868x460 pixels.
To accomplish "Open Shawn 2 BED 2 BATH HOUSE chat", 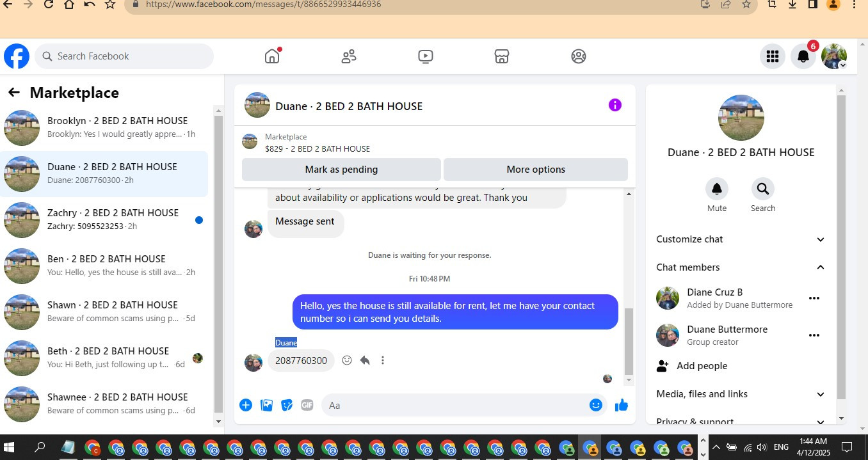I will [x=104, y=312].
